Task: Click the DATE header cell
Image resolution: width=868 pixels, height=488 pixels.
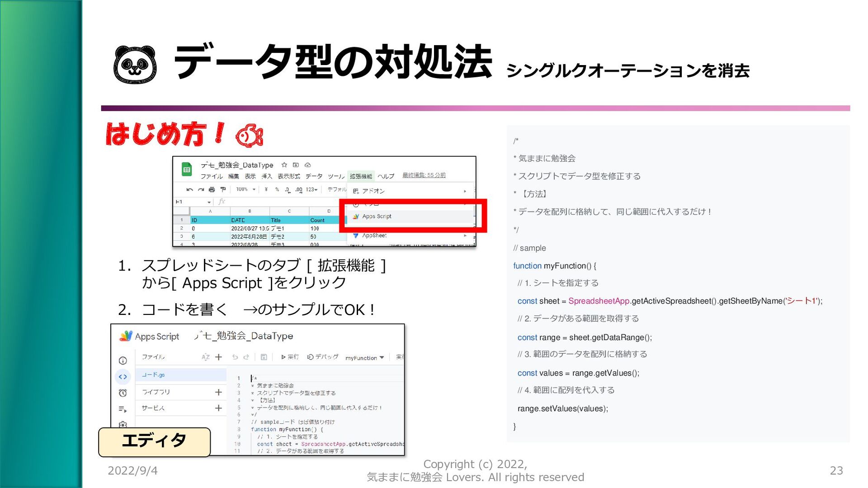Action: (250, 220)
